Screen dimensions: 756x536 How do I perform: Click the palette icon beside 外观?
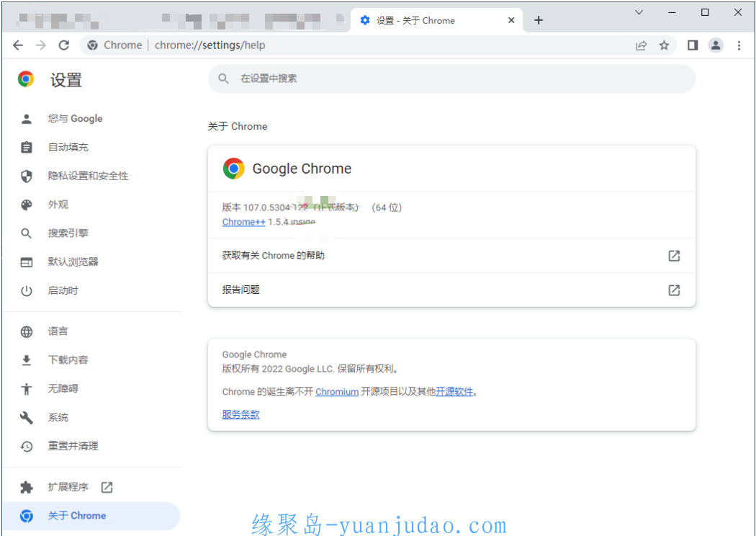pos(27,205)
